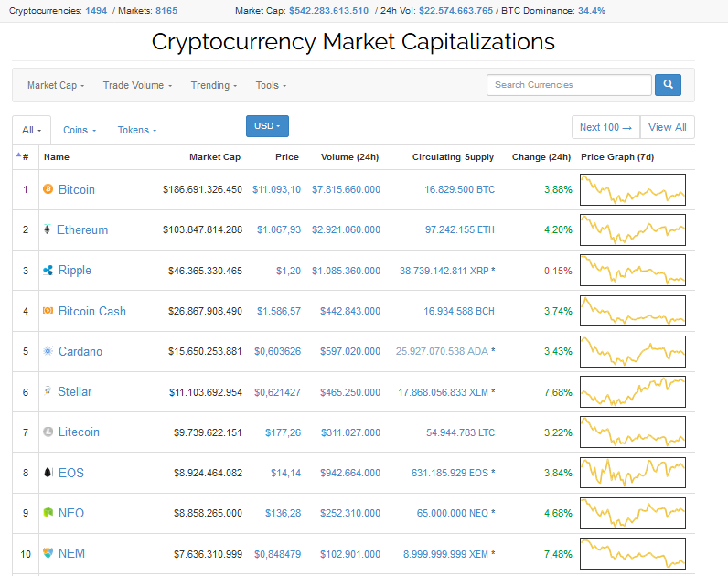This screenshot has height=576, width=728.
Task: Click Ethereum price $1.067,93
Action: (x=279, y=229)
